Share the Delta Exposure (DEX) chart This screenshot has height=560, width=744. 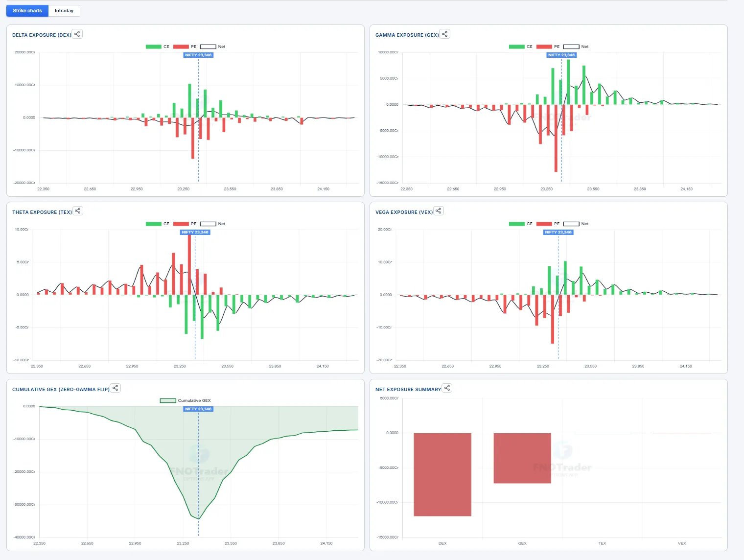77,34
